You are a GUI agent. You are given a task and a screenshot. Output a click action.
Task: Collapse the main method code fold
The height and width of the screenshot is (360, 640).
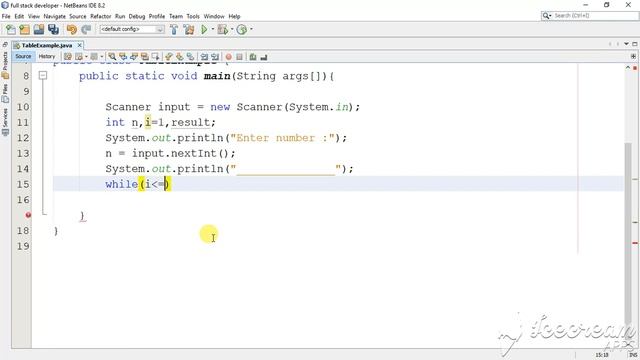(43, 76)
